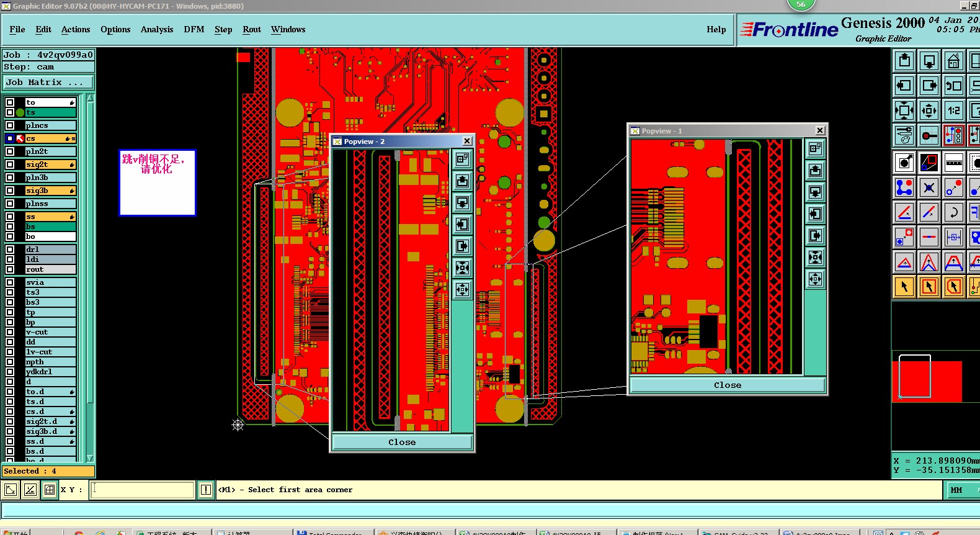This screenshot has height=535, width=980.
Task: Click the zoom in expand-arrows icon
Action: click(x=904, y=110)
